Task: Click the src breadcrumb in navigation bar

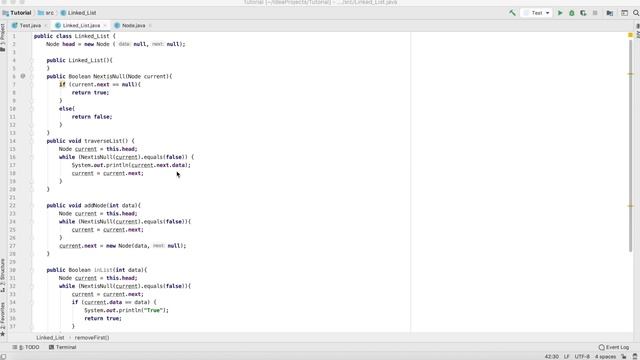Action: tap(46, 13)
